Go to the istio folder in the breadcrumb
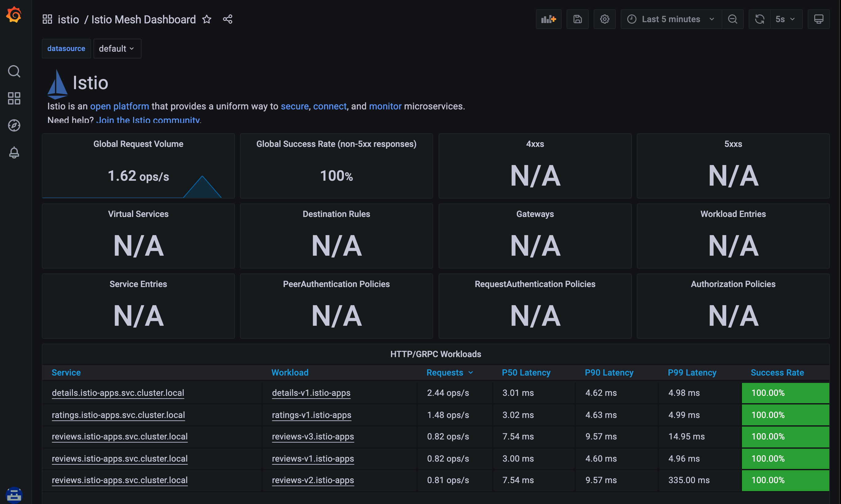 point(69,19)
